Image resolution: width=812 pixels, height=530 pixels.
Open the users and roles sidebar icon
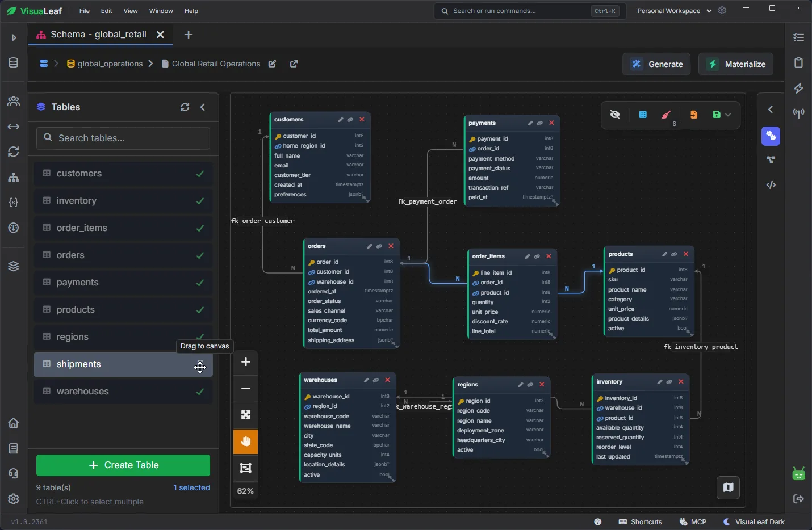click(14, 101)
